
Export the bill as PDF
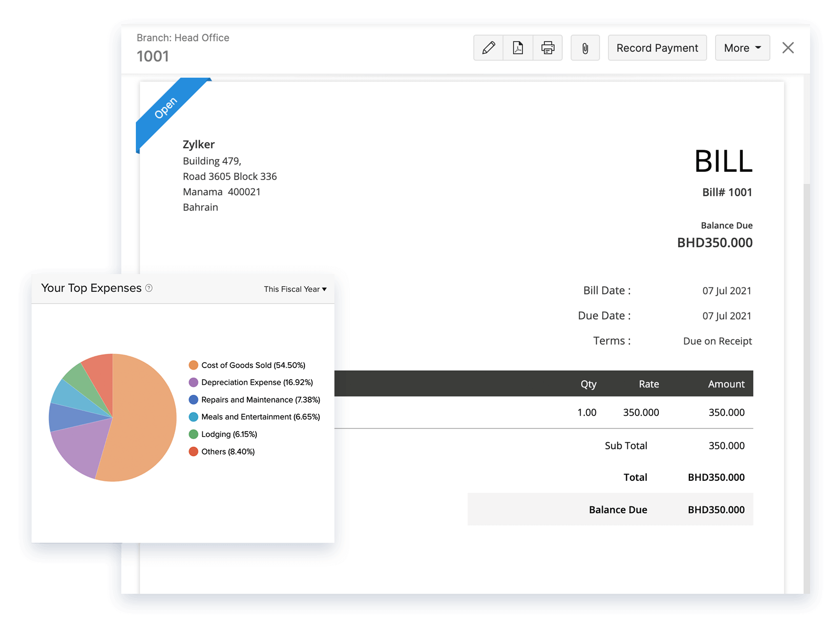(x=518, y=48)
